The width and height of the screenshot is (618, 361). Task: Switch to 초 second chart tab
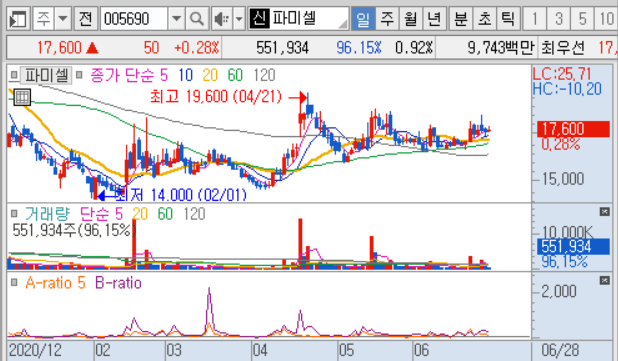pos(484,19)
